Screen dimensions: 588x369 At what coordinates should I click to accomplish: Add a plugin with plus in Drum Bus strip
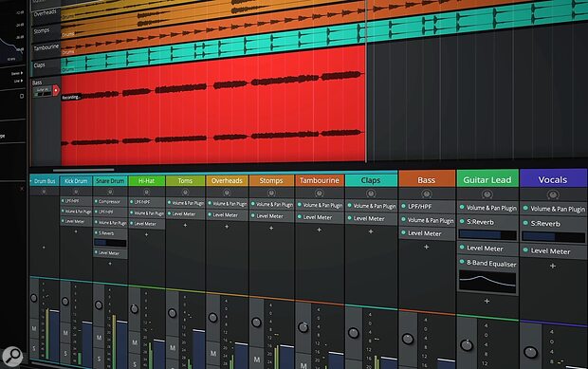click(44, 248)
